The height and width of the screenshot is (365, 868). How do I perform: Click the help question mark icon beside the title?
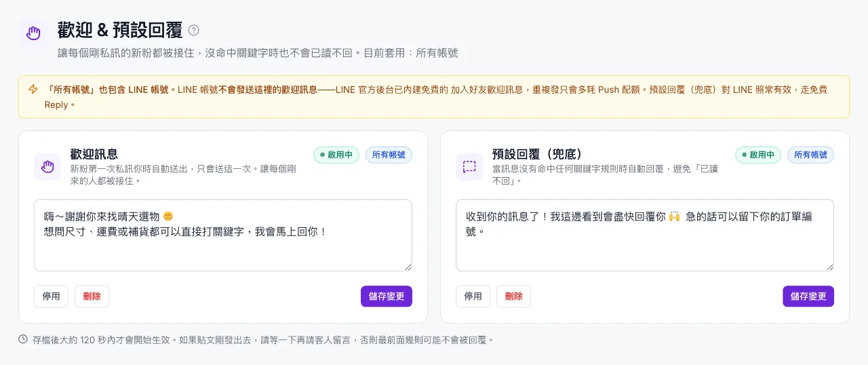click(x=194, y=30)
